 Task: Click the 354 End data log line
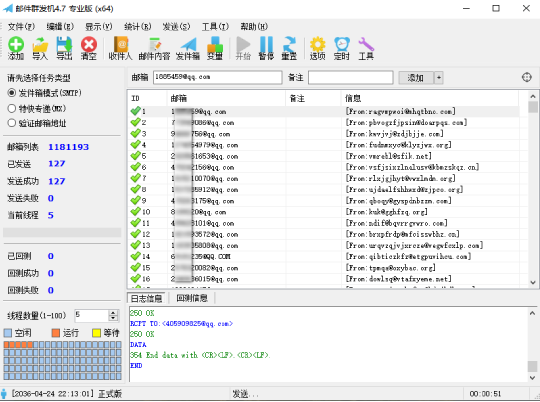200,354
